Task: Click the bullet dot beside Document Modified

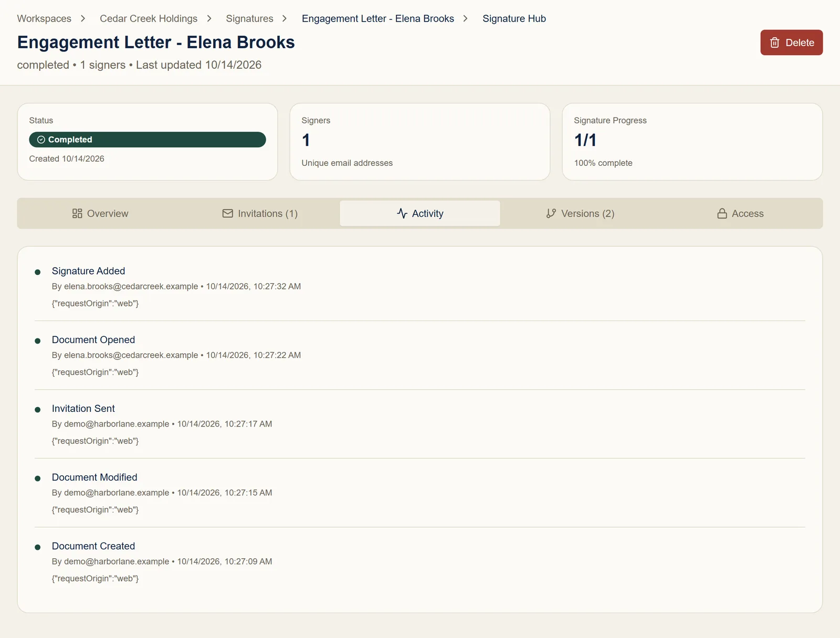Action: (x=38, y=479)
